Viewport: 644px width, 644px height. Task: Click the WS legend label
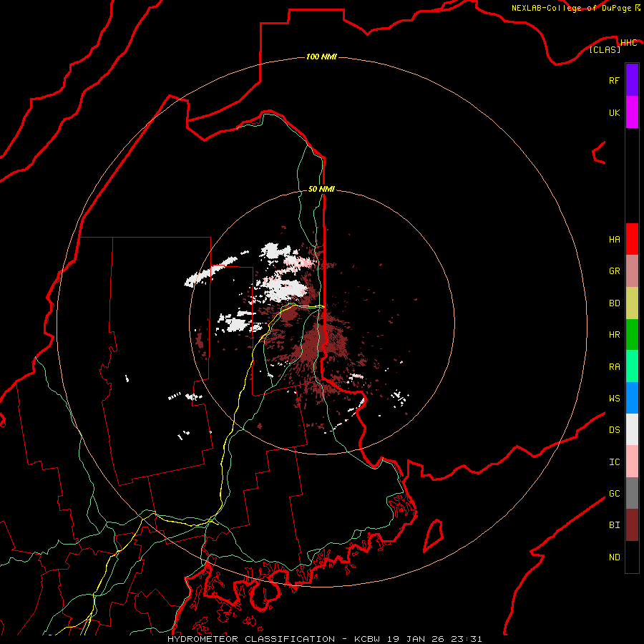pyautogui.click(x=614, y=398)
